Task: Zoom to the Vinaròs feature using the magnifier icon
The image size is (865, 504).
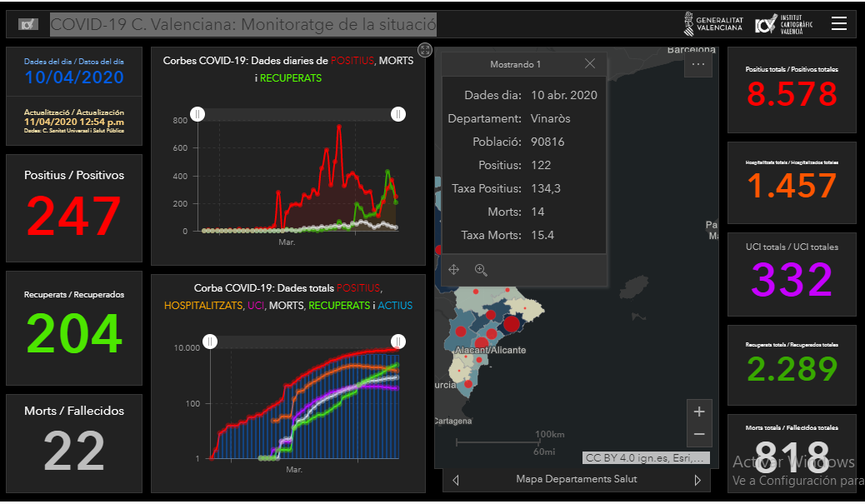Action: [x=481, y=270]
